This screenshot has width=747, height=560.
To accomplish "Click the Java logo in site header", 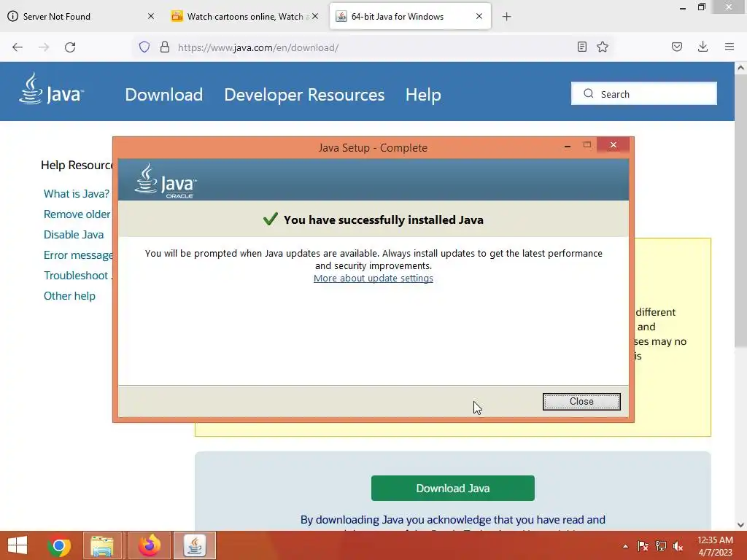I will click(x=52, y=88).
